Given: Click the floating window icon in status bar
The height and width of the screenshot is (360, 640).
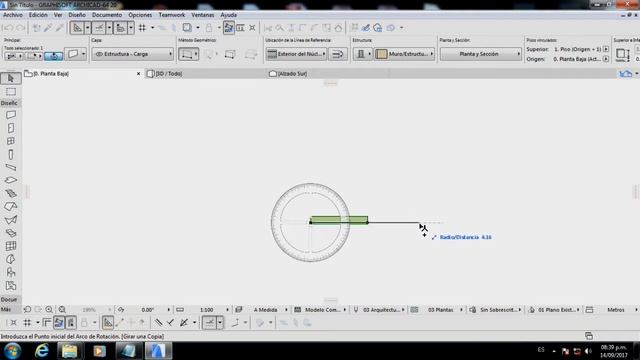Looking at the screenshot, I should [x=589, y=336].
